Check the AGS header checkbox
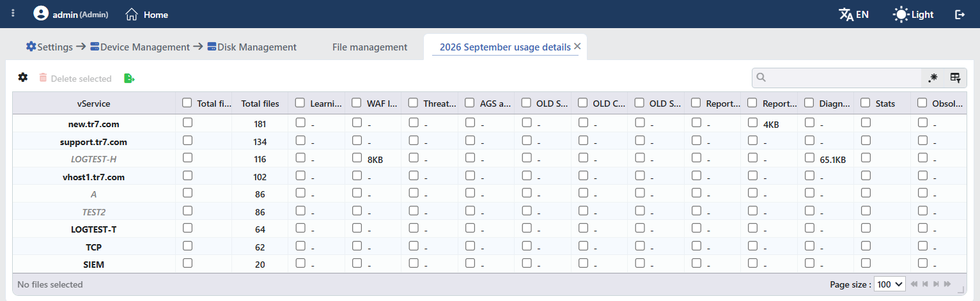Screen dimensions: 980x301 click(470, 102)
